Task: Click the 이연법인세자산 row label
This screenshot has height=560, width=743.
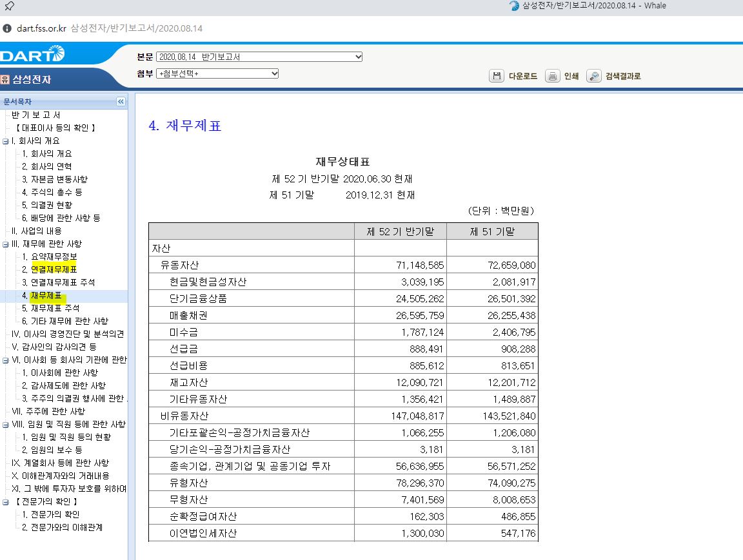Action: tap(203, 534)
